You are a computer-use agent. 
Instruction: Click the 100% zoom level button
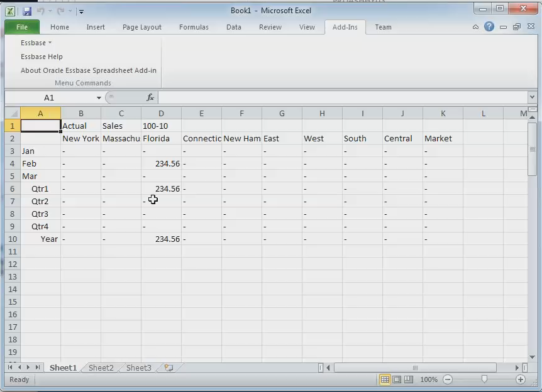click(x=429, y=379)
